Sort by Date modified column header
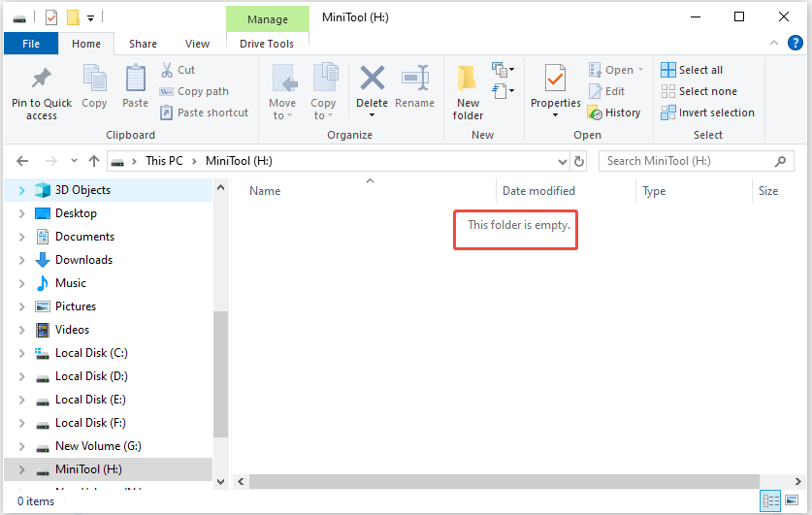Viewport: 812px width, 515px height. coord(538,191)
